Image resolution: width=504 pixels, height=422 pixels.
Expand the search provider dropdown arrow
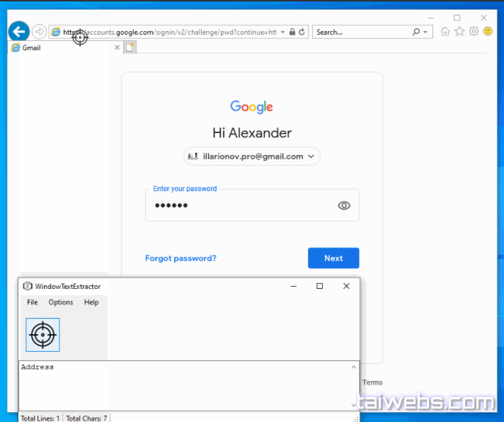(x=425, y=32)
